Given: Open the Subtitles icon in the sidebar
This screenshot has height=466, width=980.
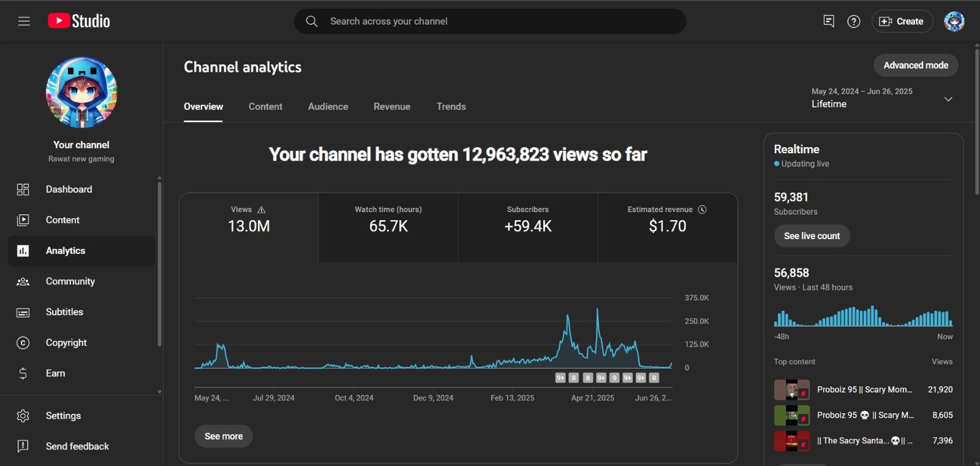Looking at the screenshot, I should [x=23, y=312].
